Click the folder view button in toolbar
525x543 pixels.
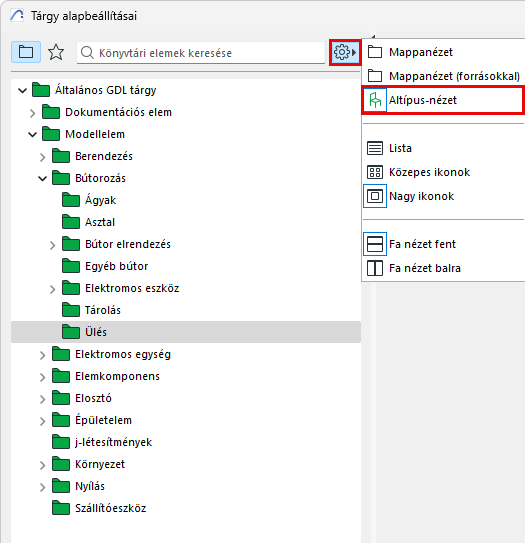(26, 52)
